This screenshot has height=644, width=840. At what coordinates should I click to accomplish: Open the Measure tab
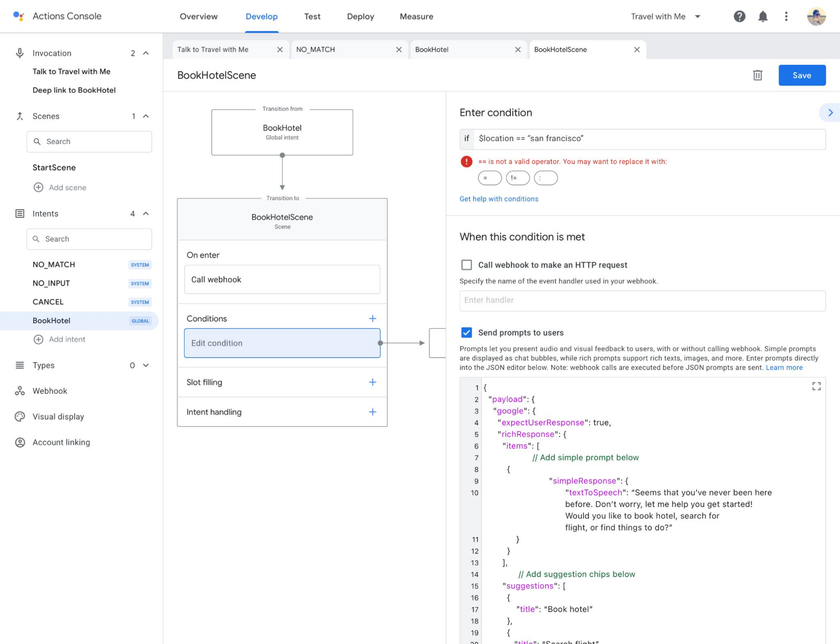[416, 17]
